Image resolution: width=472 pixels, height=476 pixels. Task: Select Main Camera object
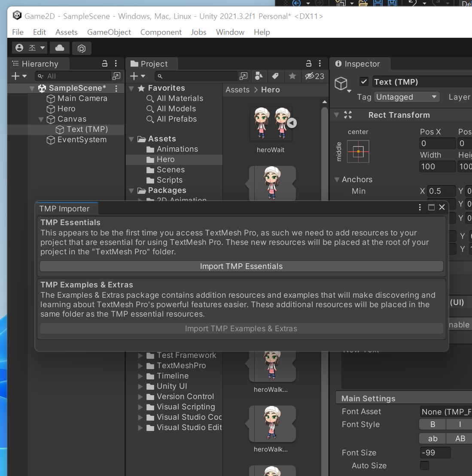(x=82, y=98)
